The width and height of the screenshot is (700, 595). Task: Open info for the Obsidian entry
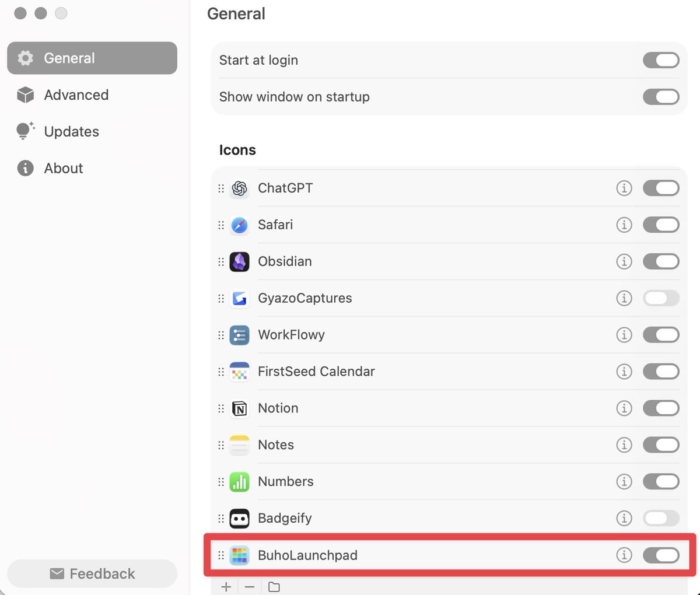click(x=624, y=261)
